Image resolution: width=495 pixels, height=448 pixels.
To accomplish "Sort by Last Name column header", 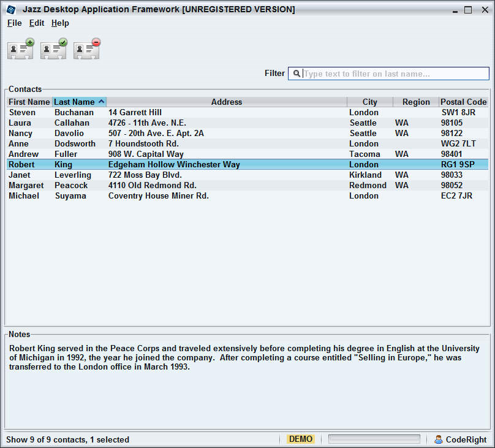I will 79,102.
